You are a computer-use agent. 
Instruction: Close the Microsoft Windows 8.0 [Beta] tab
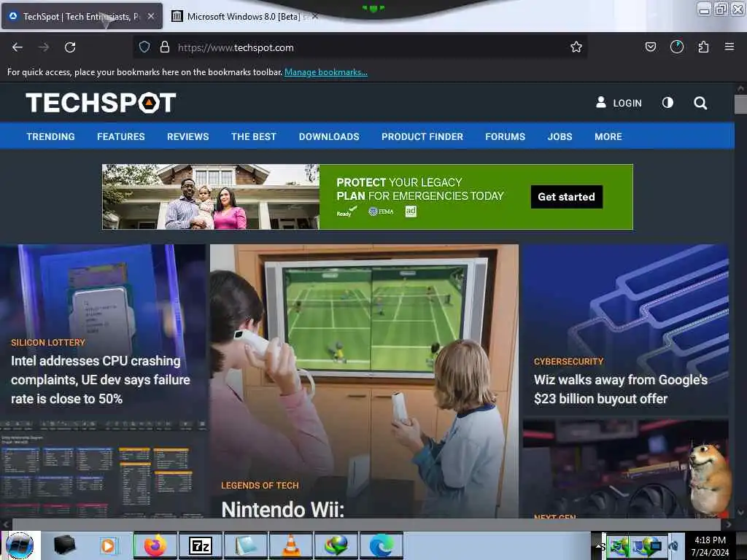click(x=315, y=17)
